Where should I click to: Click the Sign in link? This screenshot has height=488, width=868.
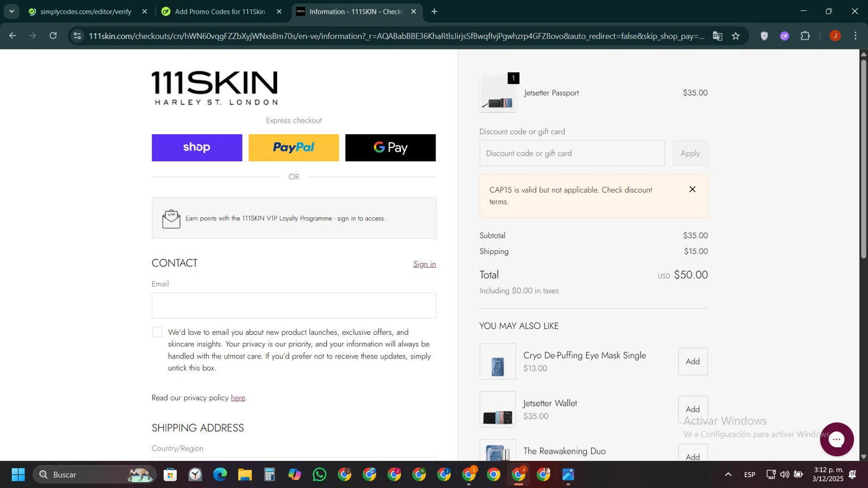[424, 264]
